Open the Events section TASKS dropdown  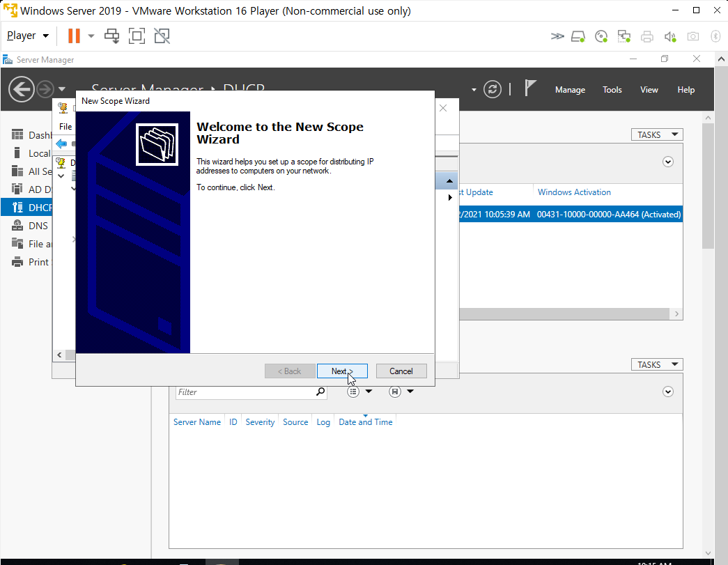pyautogui.click(x=657, y=364)
